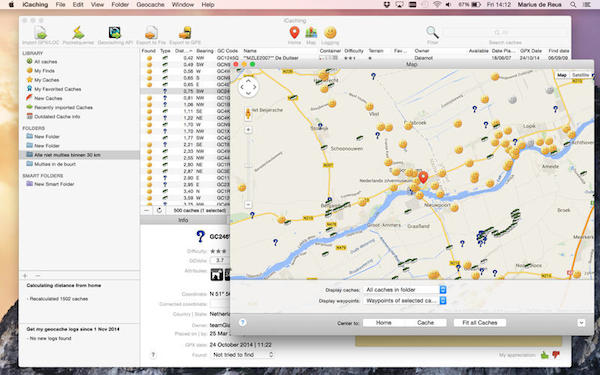Open the Display waypoints dropdown
This screenshot has height=375, width=600.
pos(404,301)
